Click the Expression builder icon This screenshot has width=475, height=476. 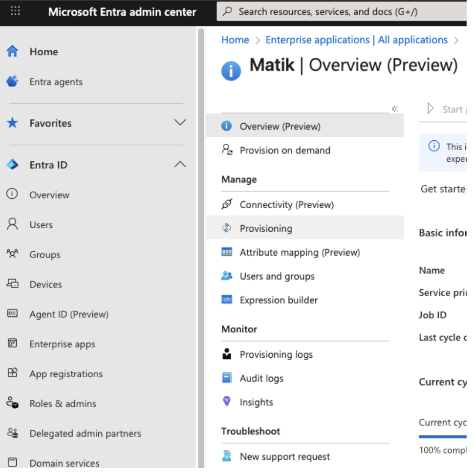(x=227, y=300)
